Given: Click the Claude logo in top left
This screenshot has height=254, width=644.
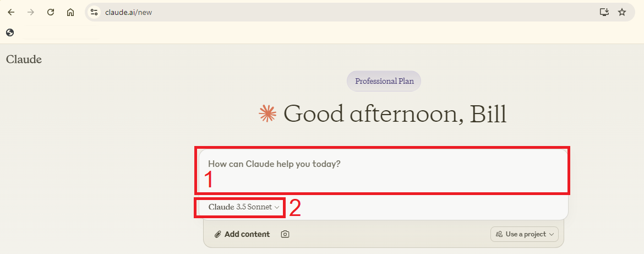Looking at the screenshot, I should (x=24, y=59).
